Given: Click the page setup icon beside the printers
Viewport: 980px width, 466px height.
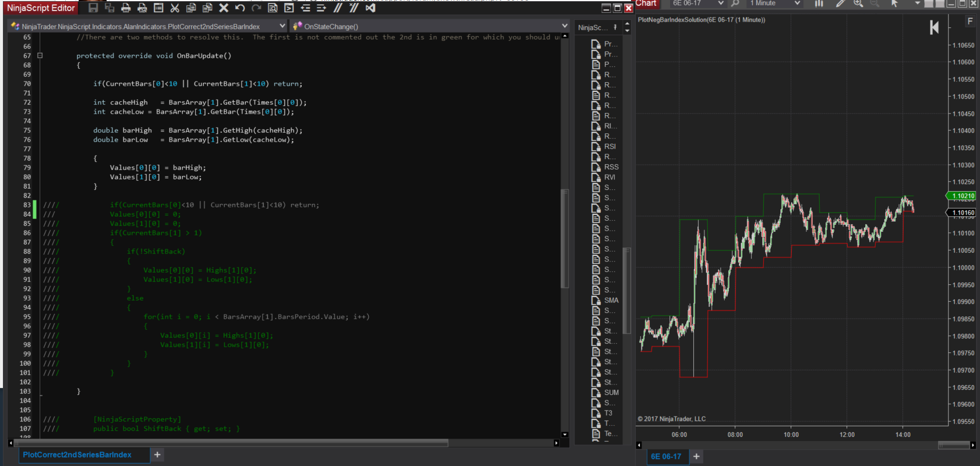Looking at the screenshot, I should click(158, 8).
